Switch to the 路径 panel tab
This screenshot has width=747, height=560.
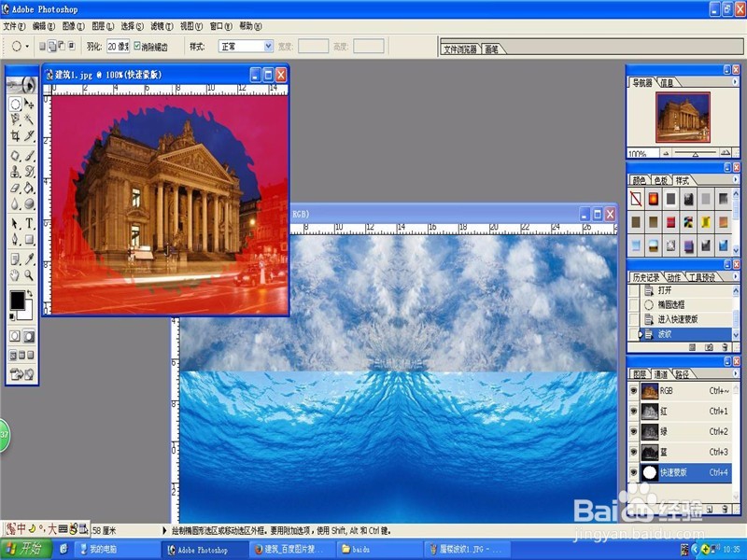coord(683,374)
